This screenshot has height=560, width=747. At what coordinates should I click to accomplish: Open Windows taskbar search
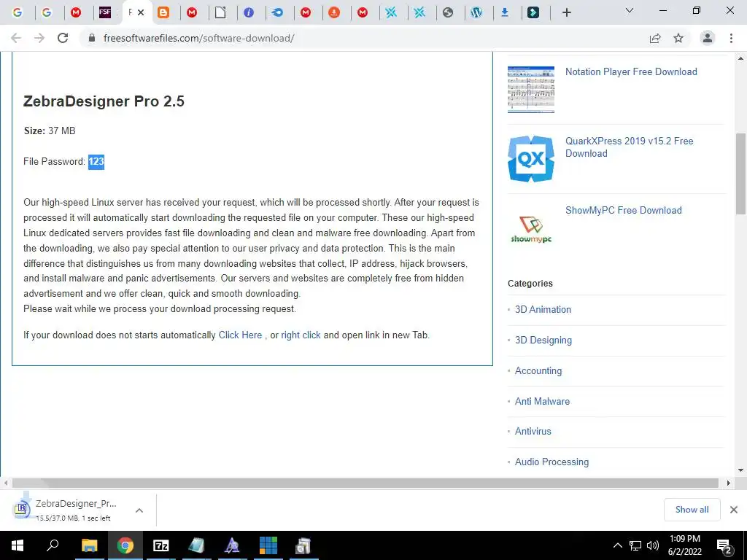[x=53, y=545]
